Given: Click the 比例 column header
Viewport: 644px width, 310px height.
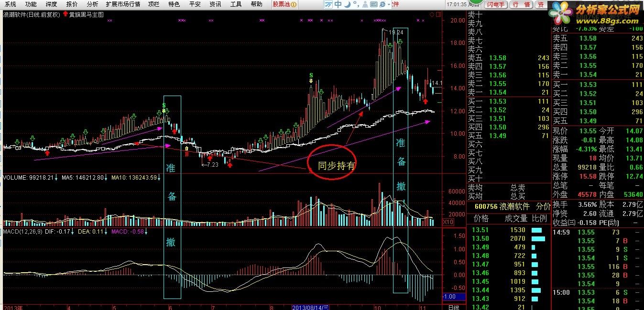Looking at the screenshot, I should point(539,218).
